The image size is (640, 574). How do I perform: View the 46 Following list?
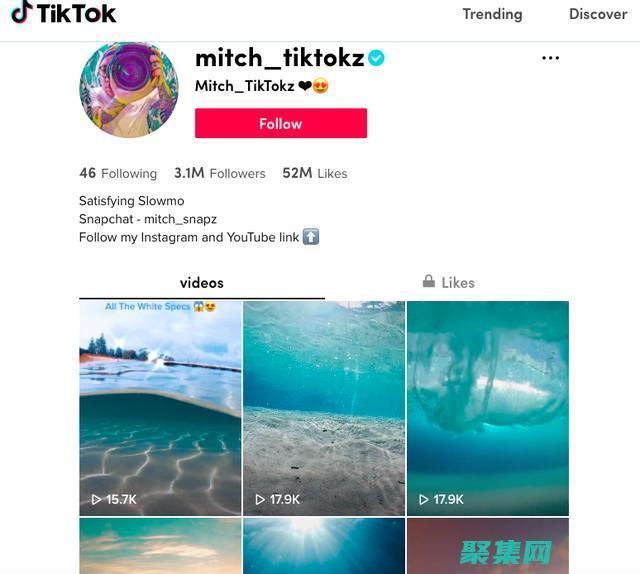(x=118, y=174)
